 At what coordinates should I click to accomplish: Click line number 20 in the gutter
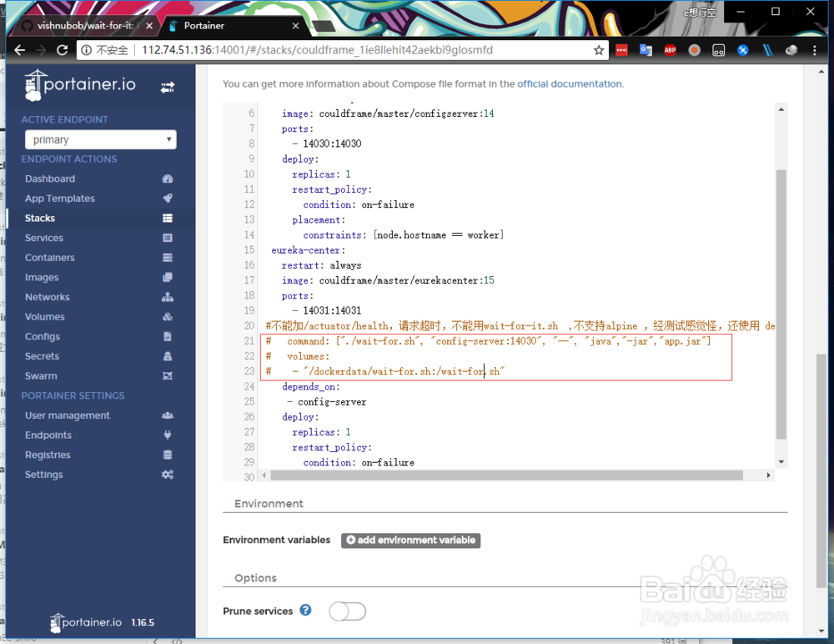click(x=249, y=325)
